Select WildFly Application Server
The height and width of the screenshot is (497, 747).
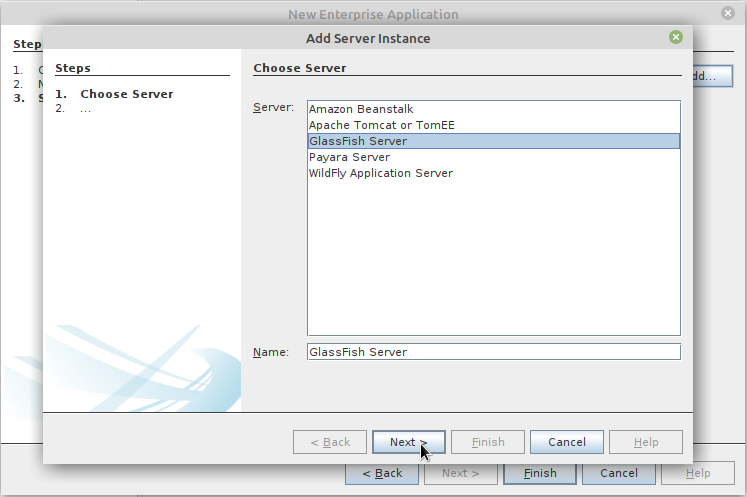tap(381, 173)
